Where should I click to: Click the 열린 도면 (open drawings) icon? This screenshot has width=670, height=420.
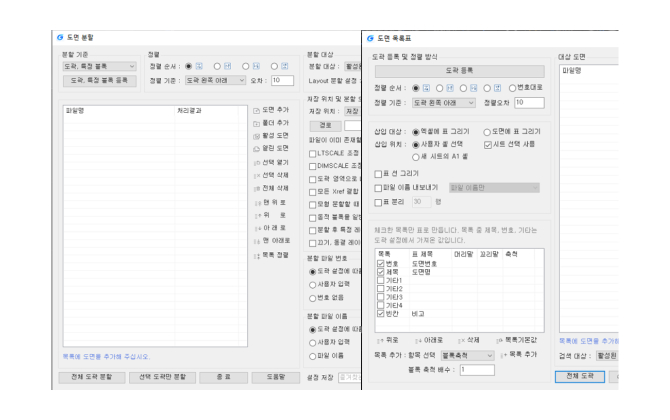tap(256, 148)
